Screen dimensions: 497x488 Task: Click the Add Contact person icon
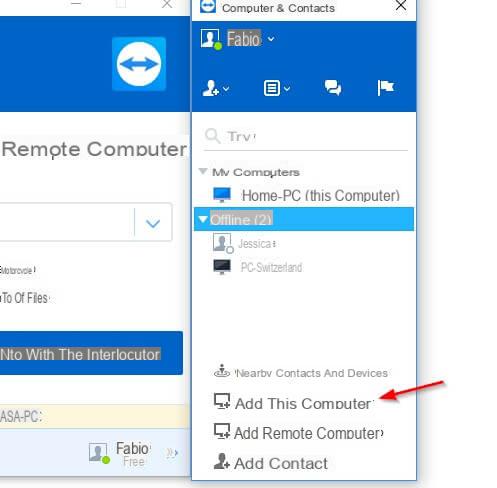click(x=221, y=461)
